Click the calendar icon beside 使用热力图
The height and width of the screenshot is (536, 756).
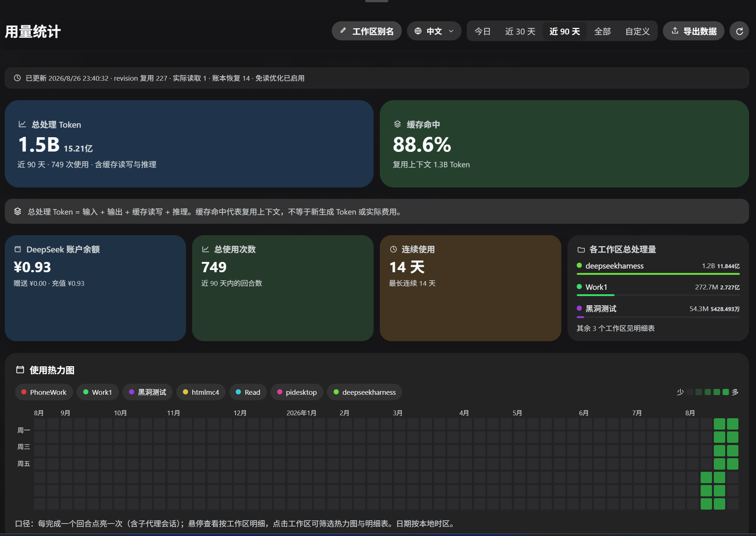pyautogui.click(x=20, y=370)
